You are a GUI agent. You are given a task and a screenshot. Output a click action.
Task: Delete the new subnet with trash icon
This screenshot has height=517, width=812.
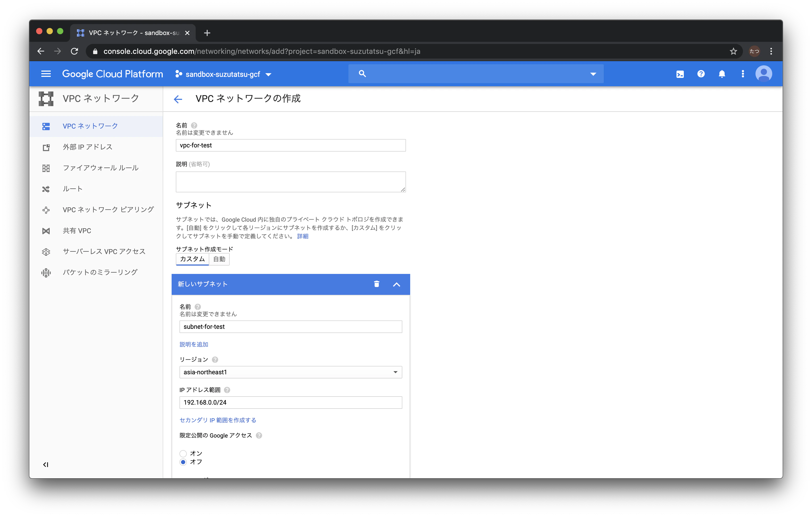coord(376,284)
